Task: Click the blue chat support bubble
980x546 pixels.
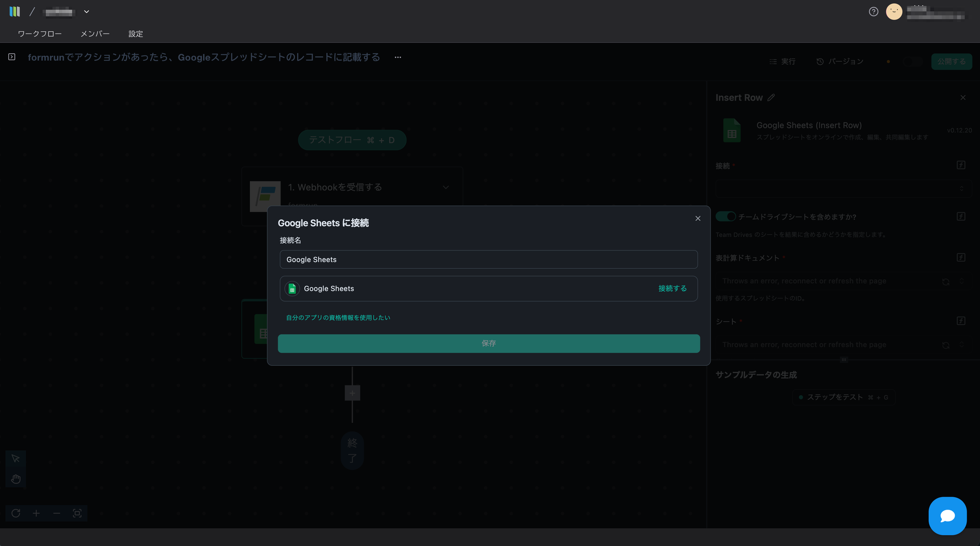Action: [x=947, y=516]
